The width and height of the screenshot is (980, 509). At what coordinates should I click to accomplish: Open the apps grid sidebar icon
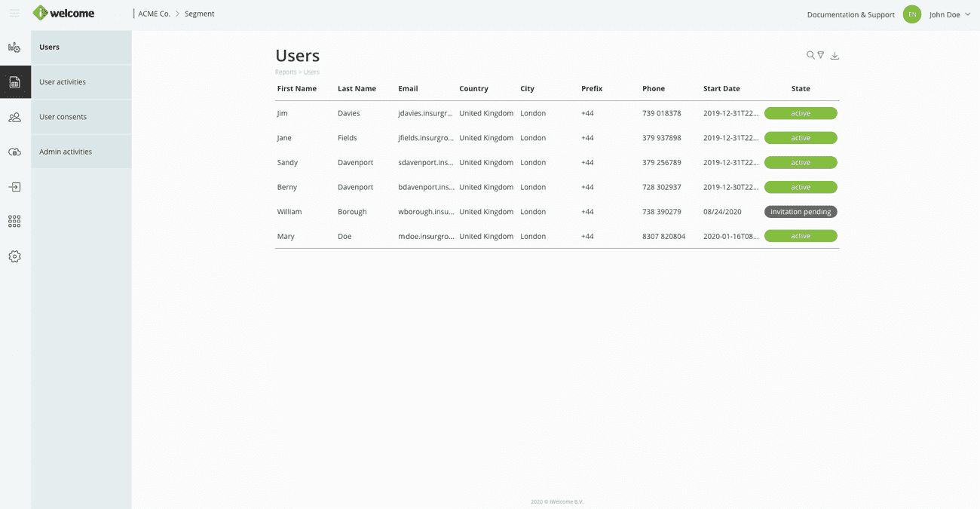(14, 222)
